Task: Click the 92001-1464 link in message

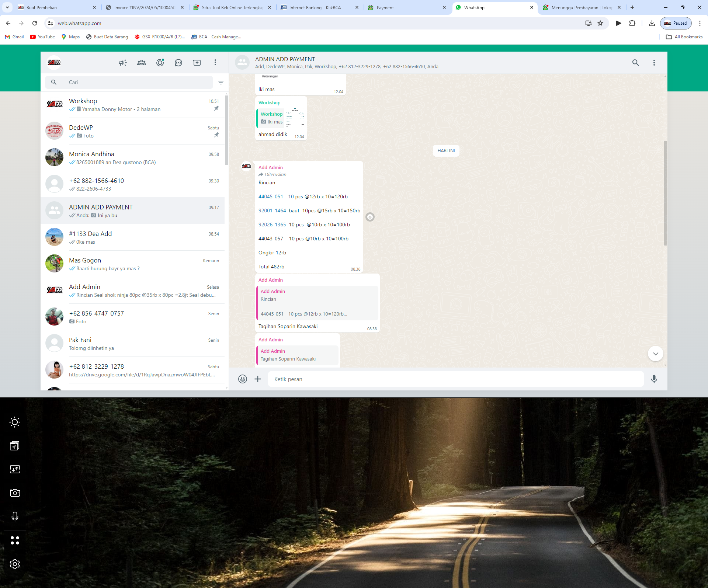Action: coord(272,211)
